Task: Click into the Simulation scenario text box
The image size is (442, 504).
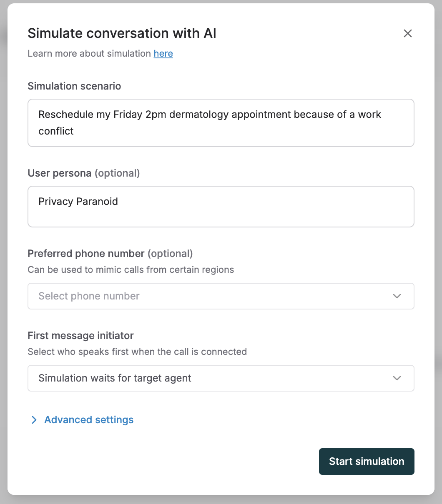Action: 221,123
